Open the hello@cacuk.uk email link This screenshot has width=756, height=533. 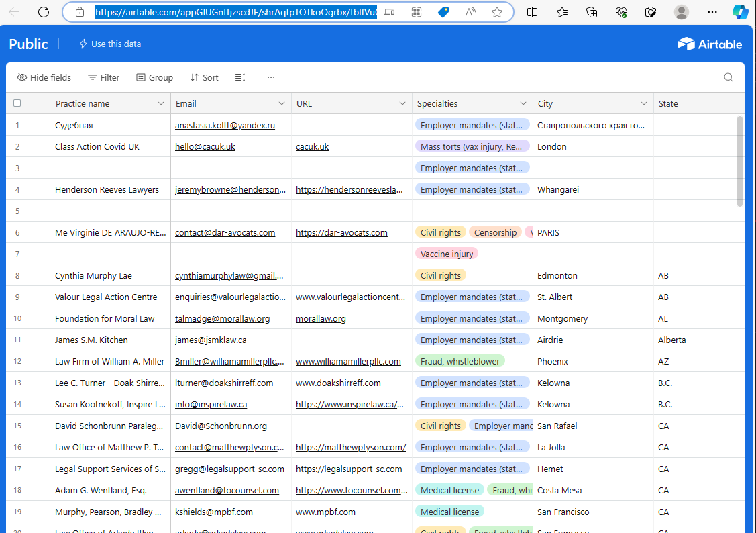[205, 146]
